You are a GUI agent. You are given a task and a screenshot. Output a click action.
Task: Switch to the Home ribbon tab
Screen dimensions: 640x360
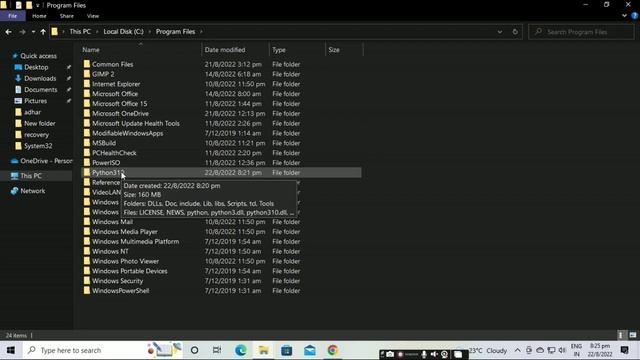(39, 16)
